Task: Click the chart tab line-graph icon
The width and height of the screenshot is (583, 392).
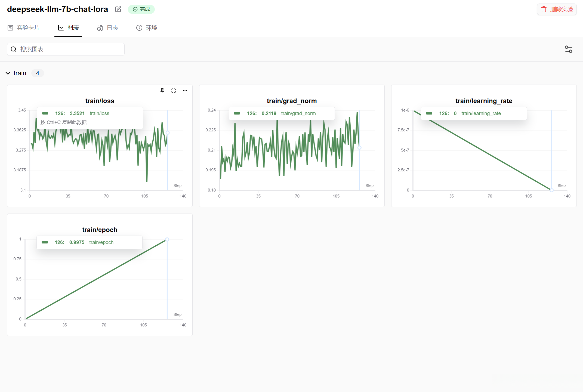Action: tap(61, 28)
